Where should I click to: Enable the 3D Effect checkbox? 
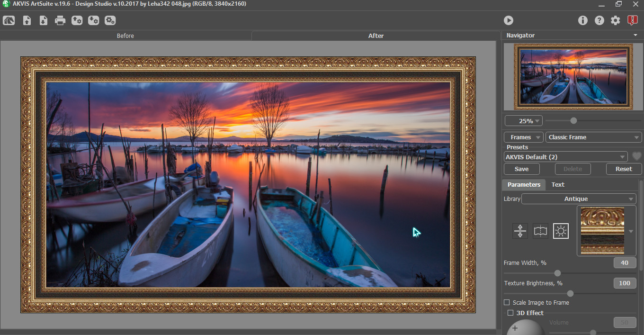point(510,313)
